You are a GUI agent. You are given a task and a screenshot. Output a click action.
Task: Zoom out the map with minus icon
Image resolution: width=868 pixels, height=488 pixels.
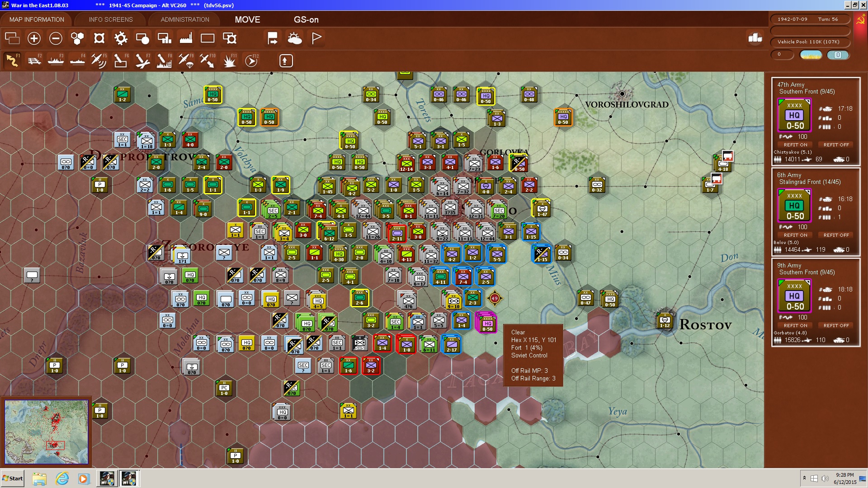[56, 38]
